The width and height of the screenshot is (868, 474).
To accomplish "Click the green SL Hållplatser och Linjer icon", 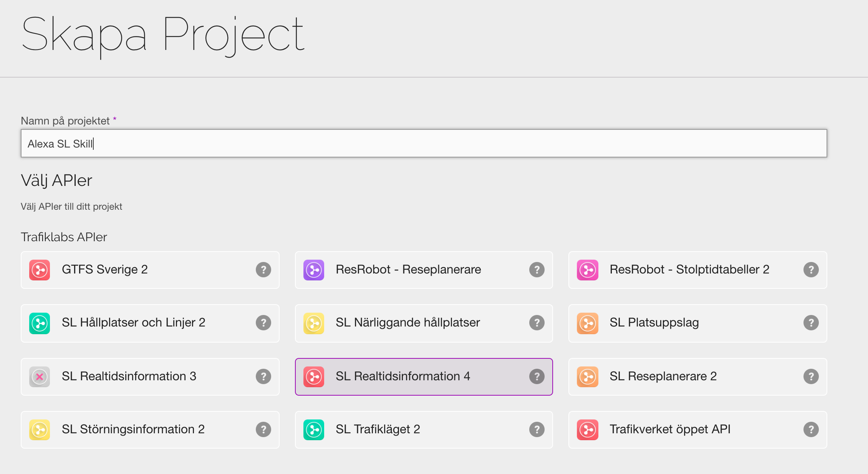I will click(x=40, y=323).
